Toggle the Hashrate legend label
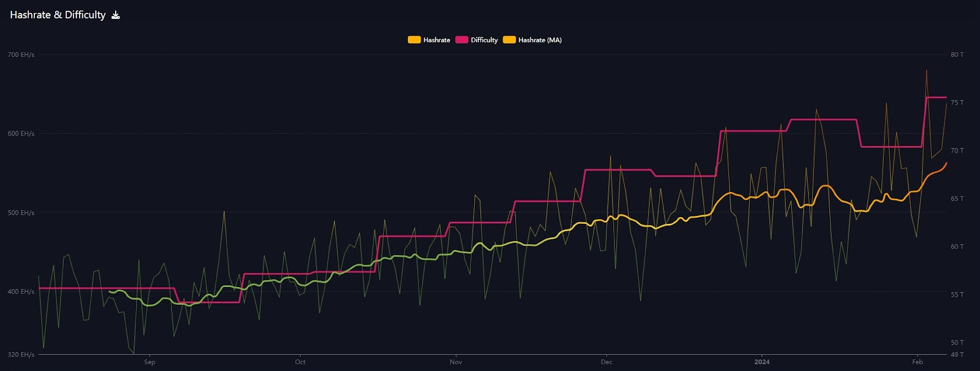Screen dimensions: 980x371 [437, 40]
